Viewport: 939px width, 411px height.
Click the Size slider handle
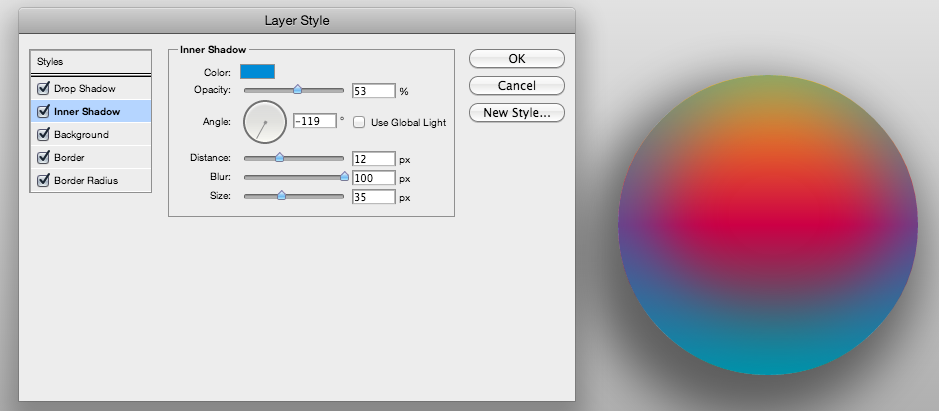click(x=281, y=196)
